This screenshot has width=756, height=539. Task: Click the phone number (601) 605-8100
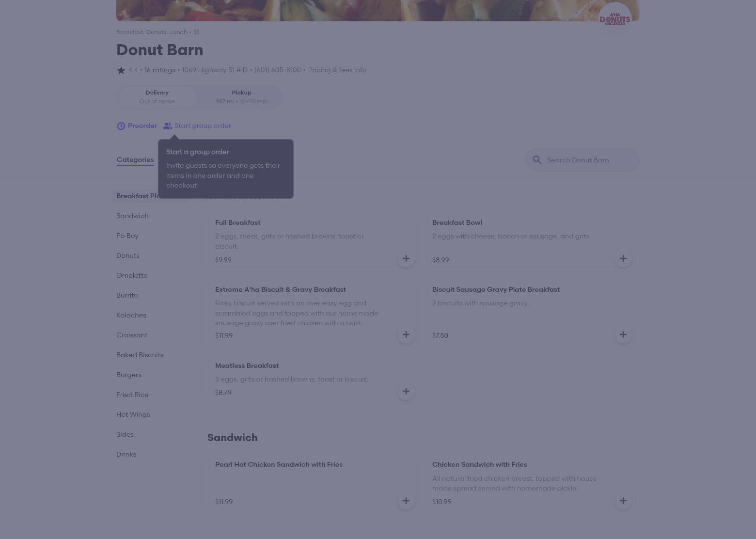coord(277,70)
